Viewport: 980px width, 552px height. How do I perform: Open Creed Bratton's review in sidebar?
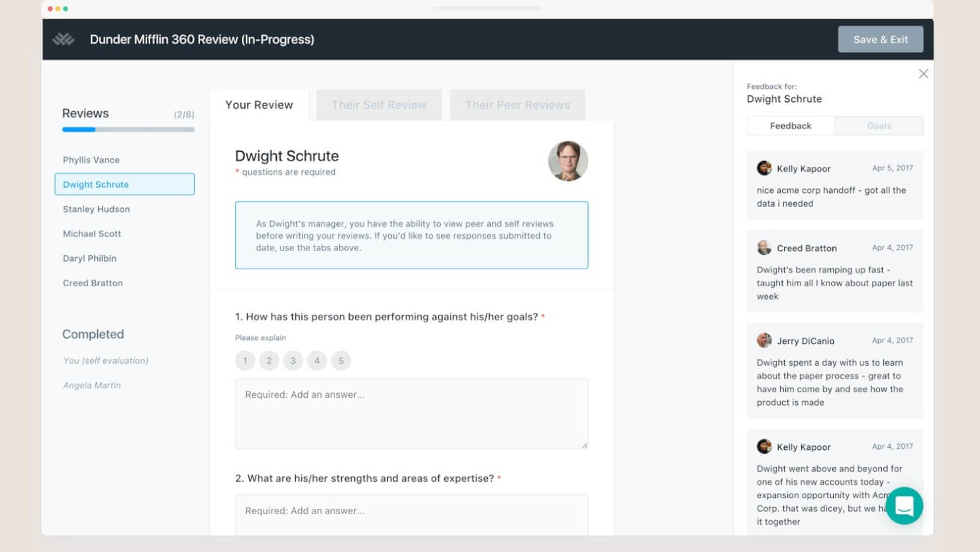(x=93, y=282)
